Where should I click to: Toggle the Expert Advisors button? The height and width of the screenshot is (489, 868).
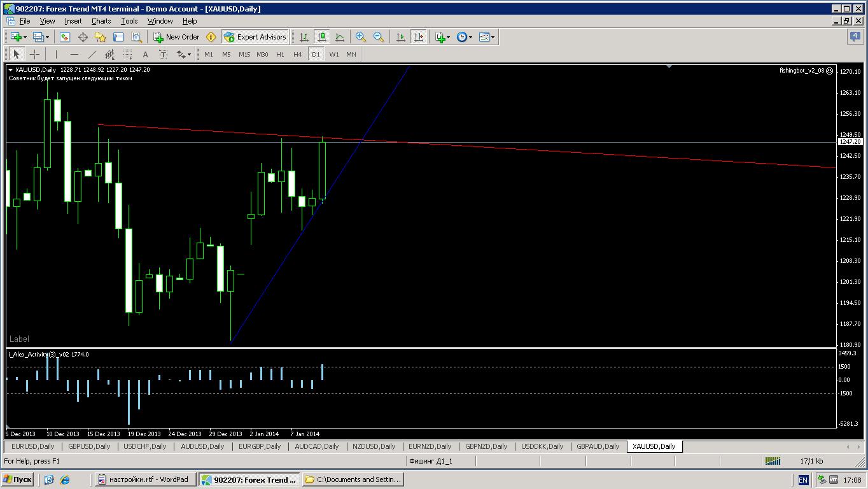pos(256,37)
